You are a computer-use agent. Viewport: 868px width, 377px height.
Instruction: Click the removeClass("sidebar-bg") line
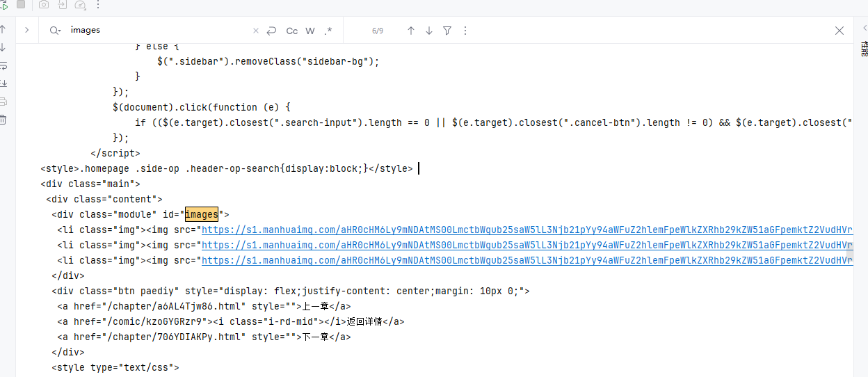[268, 61]
